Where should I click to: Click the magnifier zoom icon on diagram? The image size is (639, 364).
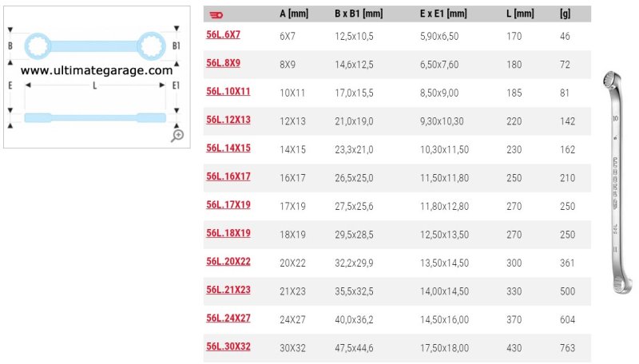[x=177, y=136]
